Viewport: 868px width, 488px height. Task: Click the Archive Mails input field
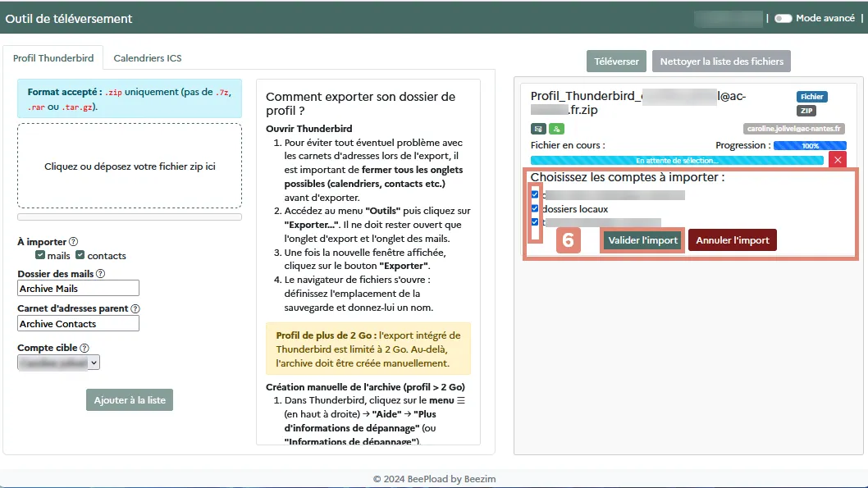coord(78,288)
